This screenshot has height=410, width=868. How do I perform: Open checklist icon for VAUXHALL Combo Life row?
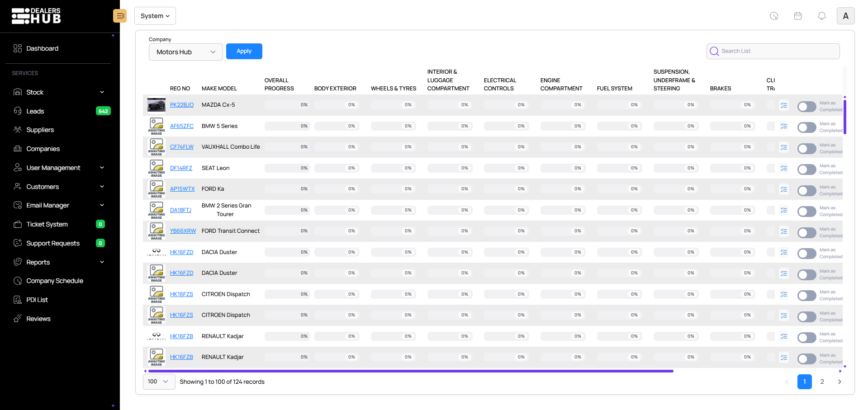784,147
